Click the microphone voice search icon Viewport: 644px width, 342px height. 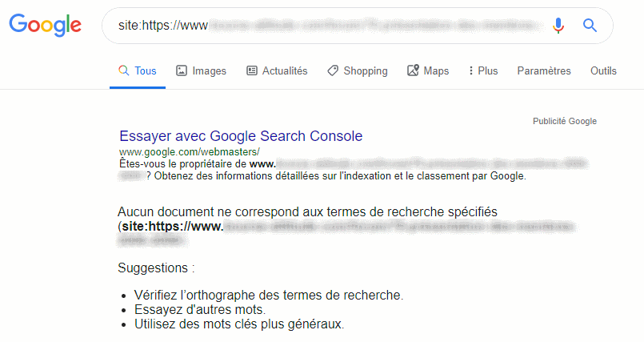(558, 26)
